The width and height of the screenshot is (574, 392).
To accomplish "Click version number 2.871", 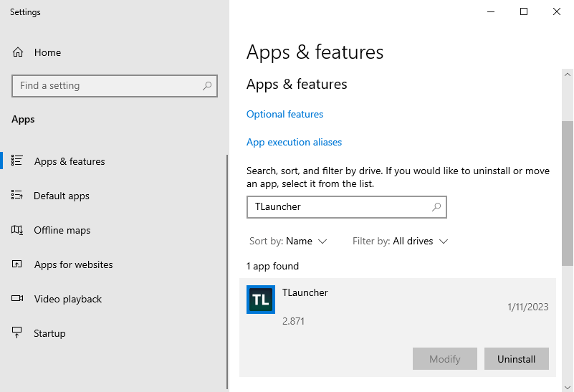I will pos(293,321).
